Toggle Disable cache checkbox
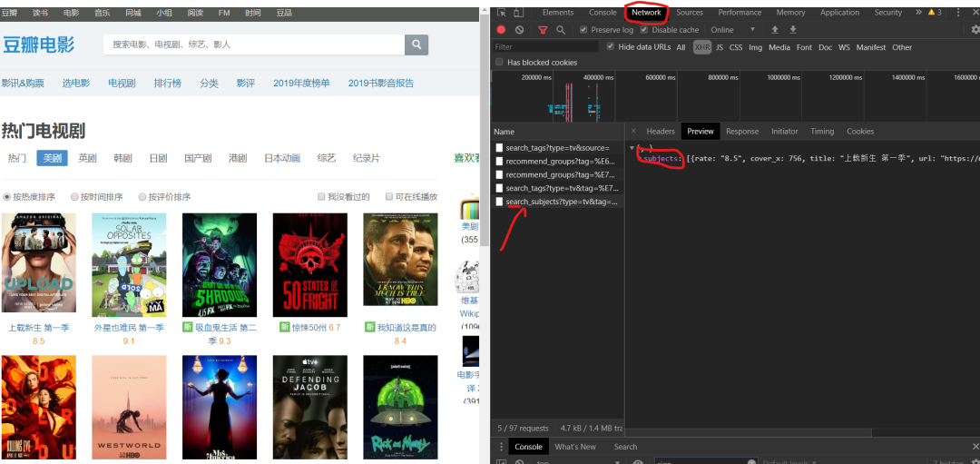Viewport: 980px width, 464px height. click(x=645, y=29)
